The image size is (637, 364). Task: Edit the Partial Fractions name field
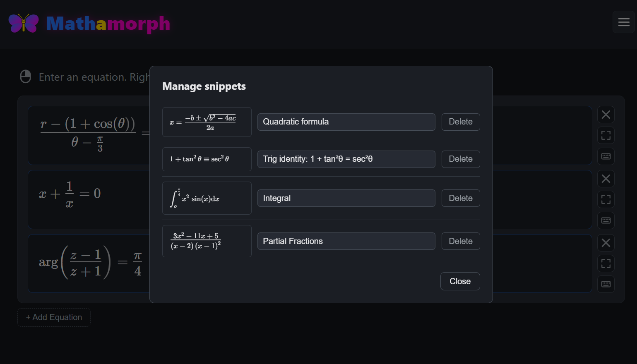[346, 241]
